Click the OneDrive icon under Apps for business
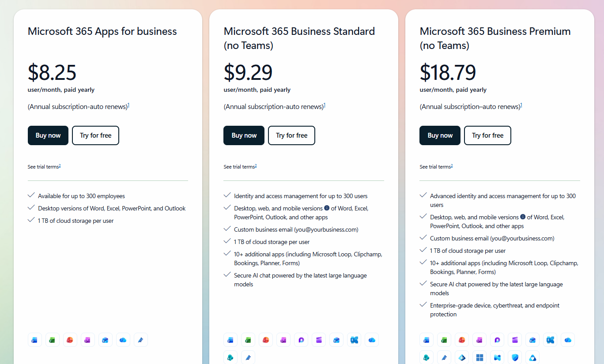The image size is (604, 364). click(123, 340)
